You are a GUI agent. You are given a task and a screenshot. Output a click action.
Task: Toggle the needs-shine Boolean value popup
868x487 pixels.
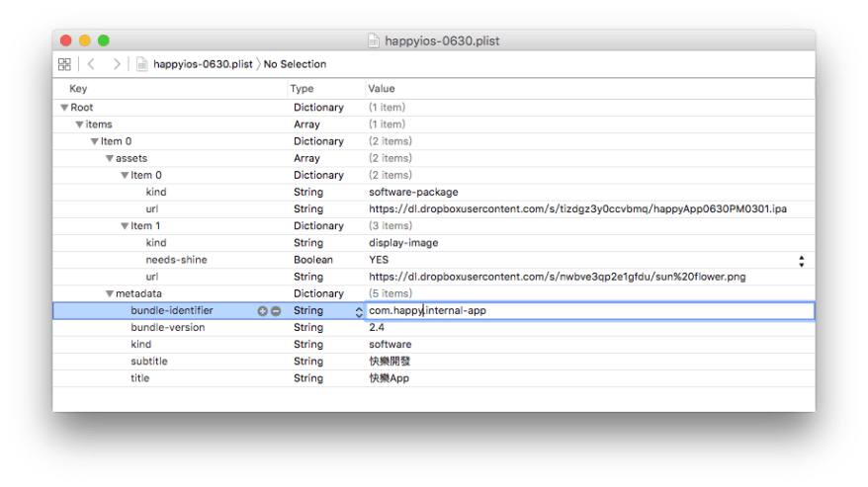tap(801, 260)
